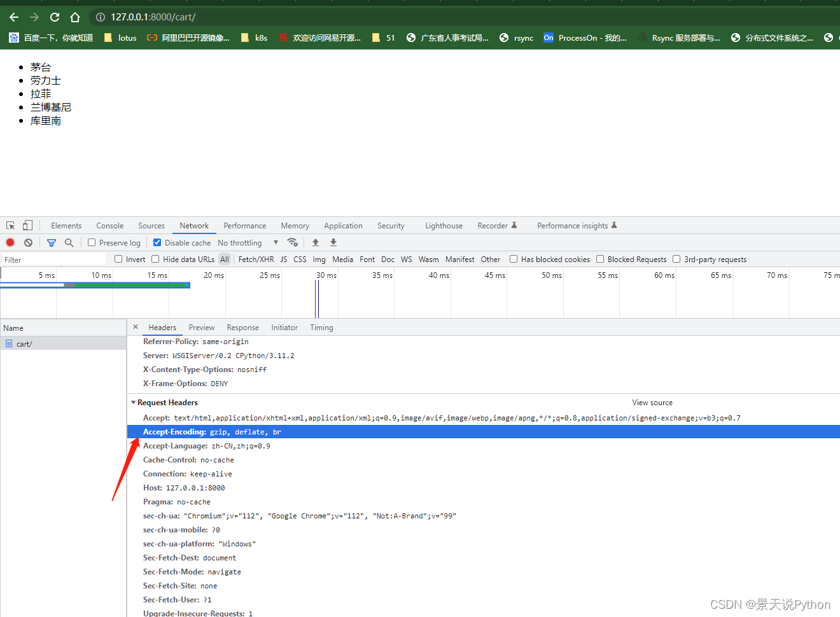Filter requests by Fetch/XHR

pos(256,259)
